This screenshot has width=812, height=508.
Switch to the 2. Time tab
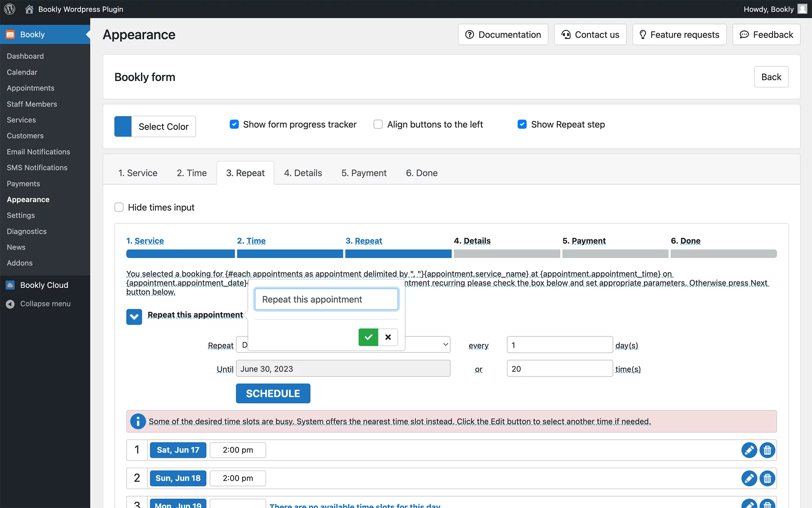(x=192, y=173)
